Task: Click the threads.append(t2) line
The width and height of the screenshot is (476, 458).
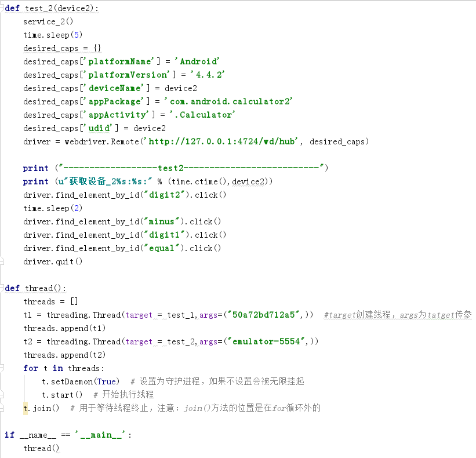Action: pos(64,355)
